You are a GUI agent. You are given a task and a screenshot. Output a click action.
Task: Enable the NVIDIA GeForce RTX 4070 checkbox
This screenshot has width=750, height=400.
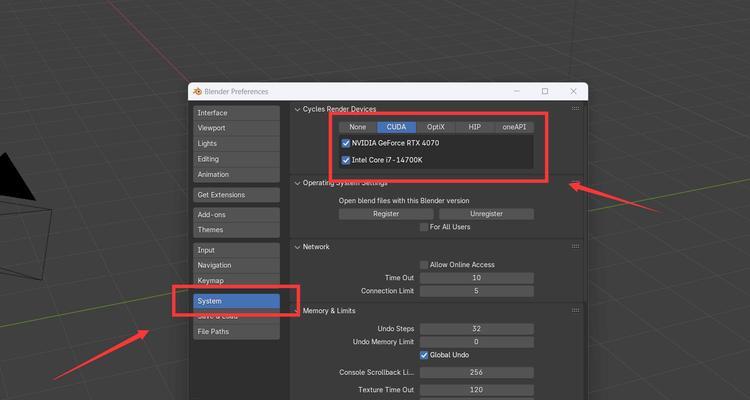tap(346, 143)
